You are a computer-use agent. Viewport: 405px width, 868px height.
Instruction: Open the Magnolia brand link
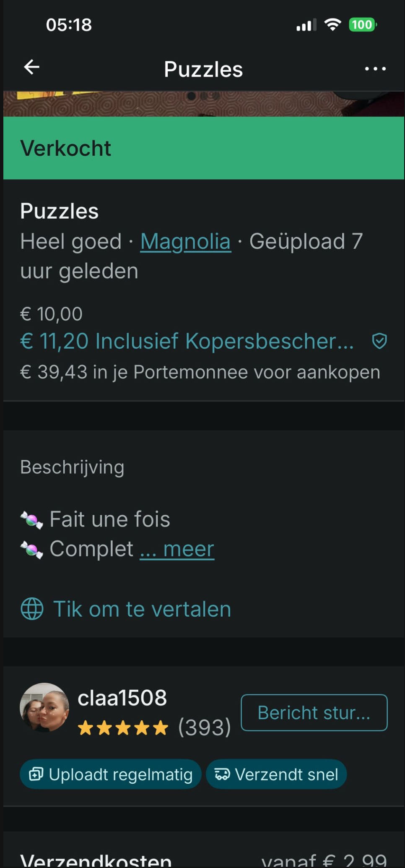tap(185, 242)
